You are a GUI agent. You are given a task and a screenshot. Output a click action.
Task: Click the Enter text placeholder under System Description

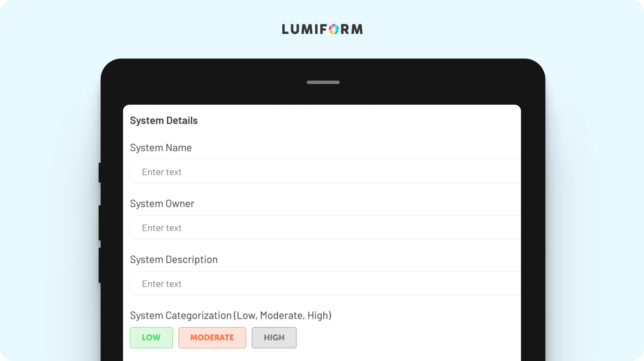click(x=162, y=284)
